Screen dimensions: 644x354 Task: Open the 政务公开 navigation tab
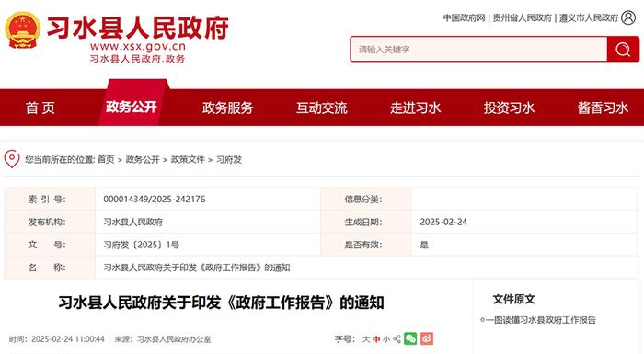tap(132, 107)
